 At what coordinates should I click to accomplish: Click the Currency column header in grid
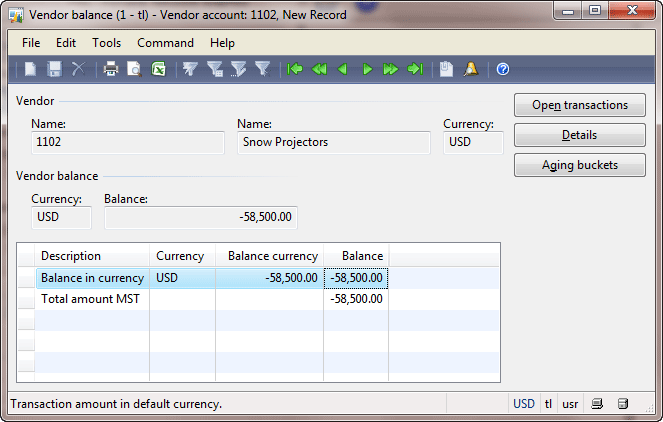pyautogui.click(x=182, y=256)
